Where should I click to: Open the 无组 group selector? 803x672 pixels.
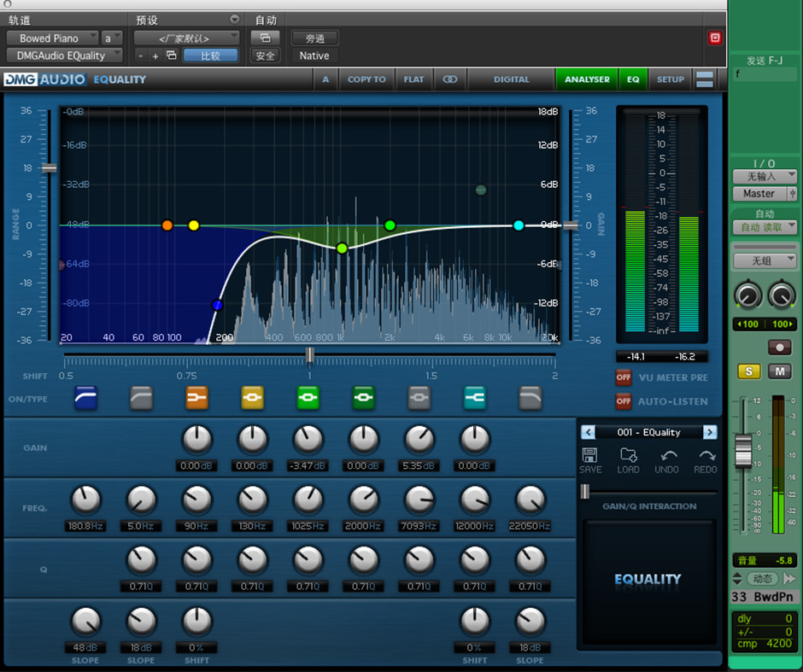(765, 261)
